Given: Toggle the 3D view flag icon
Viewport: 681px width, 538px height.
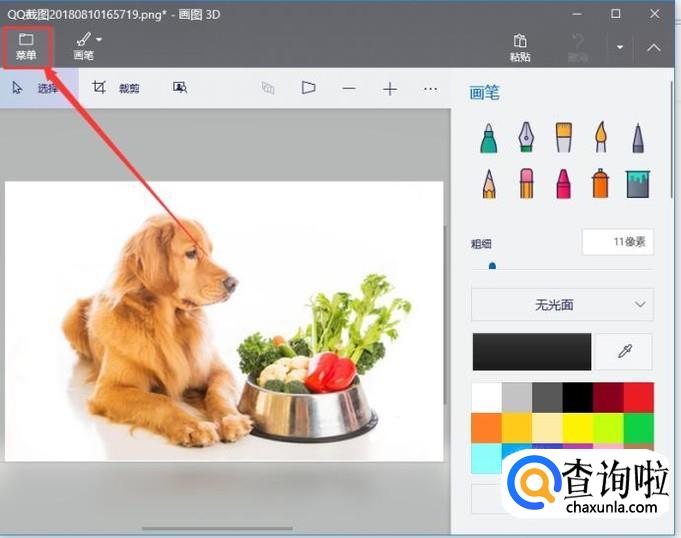Looking at the screenshot, I should [x=308, y=88].
